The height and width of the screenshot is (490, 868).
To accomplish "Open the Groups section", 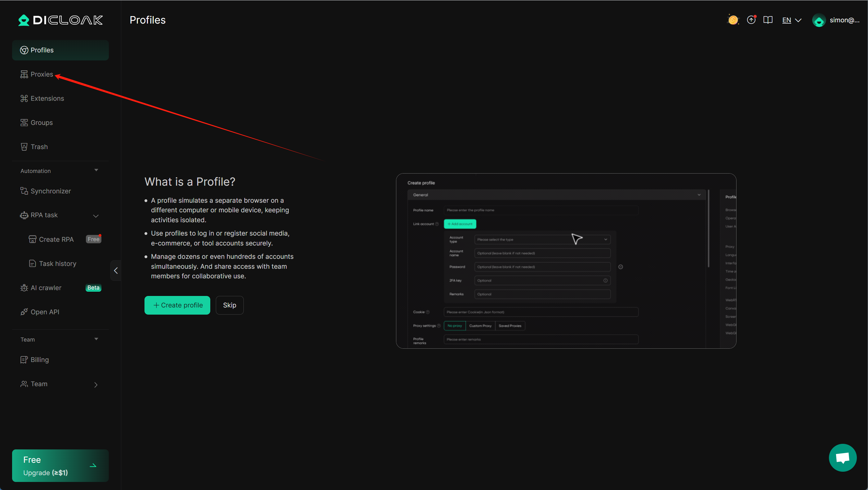I will 41,123.
